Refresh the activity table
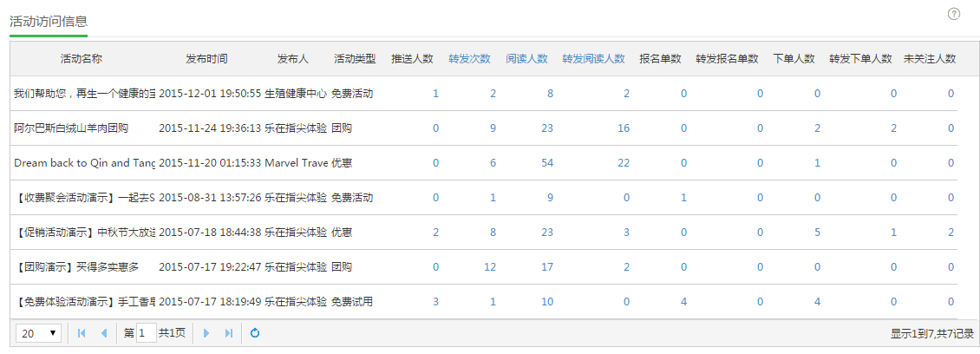Viewport: 980px width, 354px height. point(255,333)
